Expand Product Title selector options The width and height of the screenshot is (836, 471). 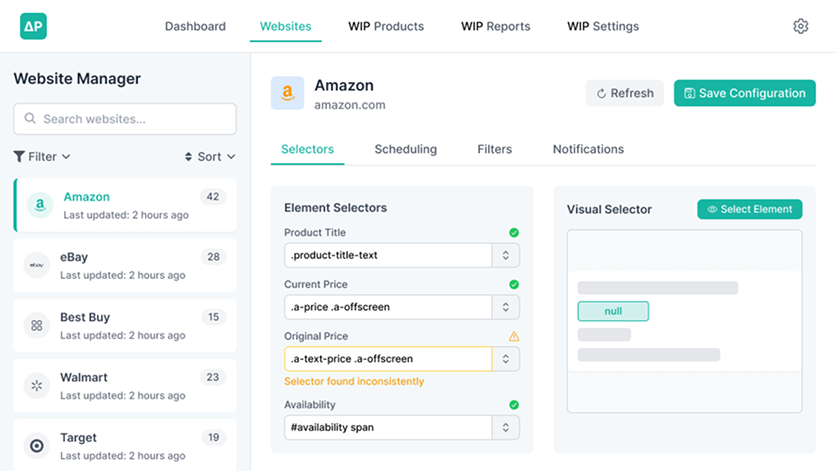coord(505,256)
